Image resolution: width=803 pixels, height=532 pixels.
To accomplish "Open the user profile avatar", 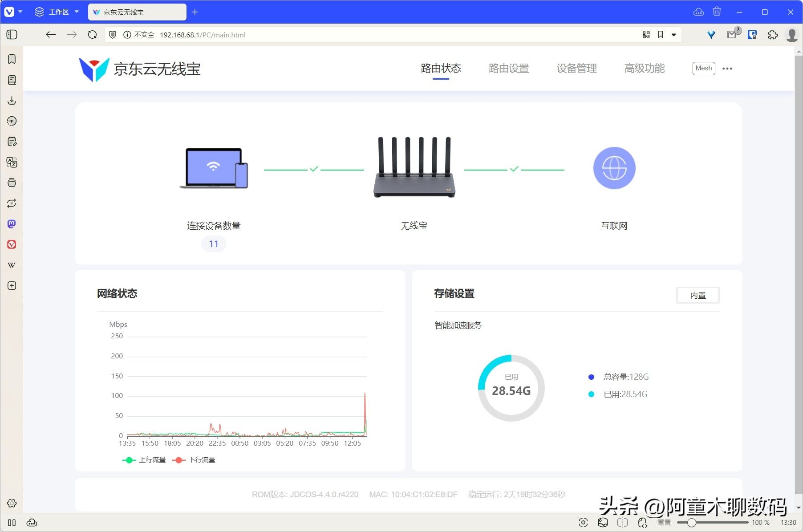I will pos(792,35).
